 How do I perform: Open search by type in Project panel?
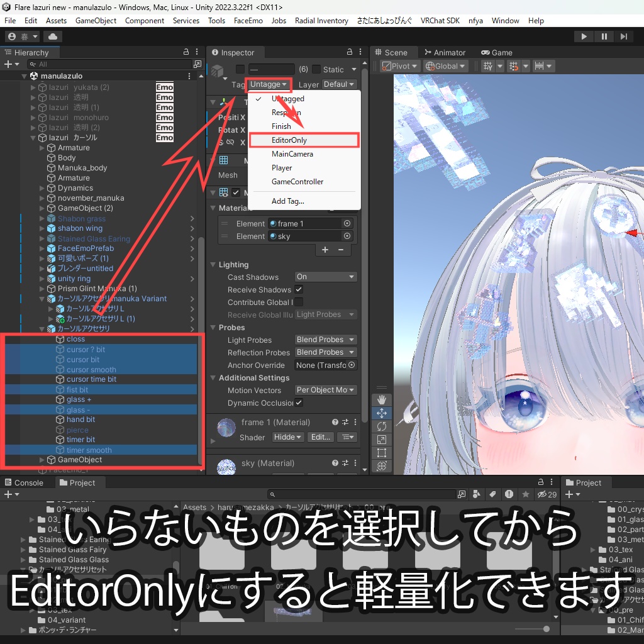(x=477, y=494)
